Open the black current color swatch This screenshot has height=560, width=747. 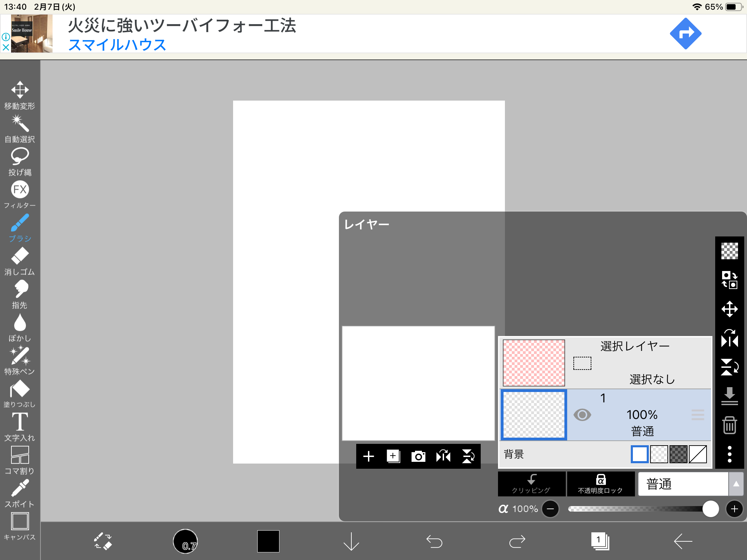(x=268, y=541)
